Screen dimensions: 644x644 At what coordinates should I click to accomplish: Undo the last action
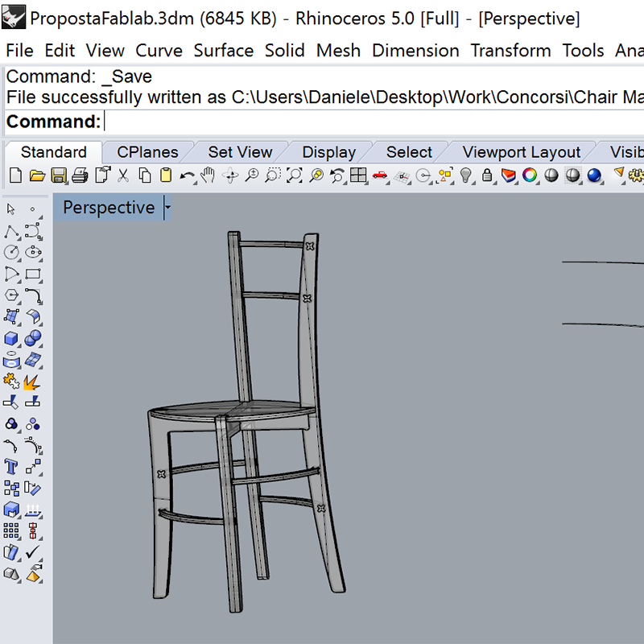tap(188, 176)
